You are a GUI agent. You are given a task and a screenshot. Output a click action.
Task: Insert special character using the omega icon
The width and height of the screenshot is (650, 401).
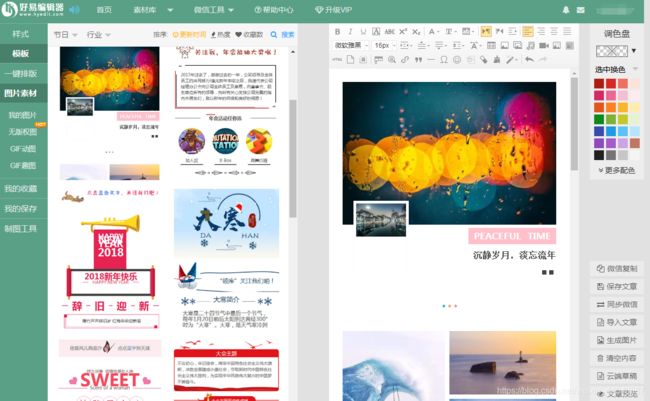click(444, 60)
